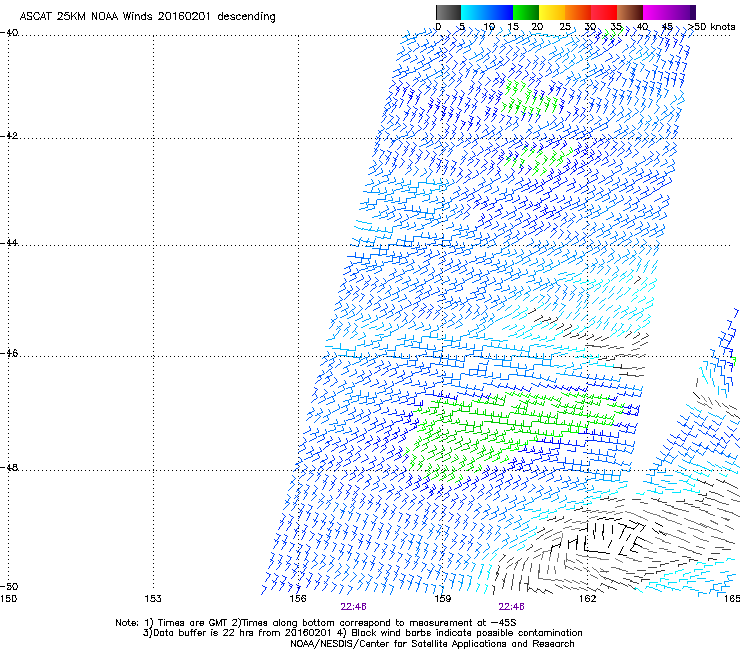740x650 pixels.
Task: Click the green 15-20 knots legend swatch
Action: click(526, 12)
